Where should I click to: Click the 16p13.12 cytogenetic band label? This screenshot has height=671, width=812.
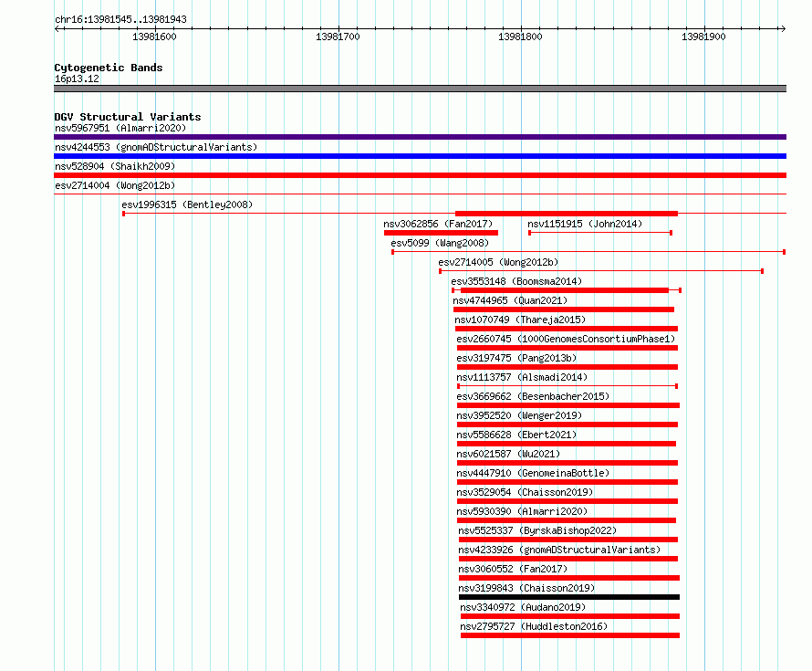coord(77,79)
